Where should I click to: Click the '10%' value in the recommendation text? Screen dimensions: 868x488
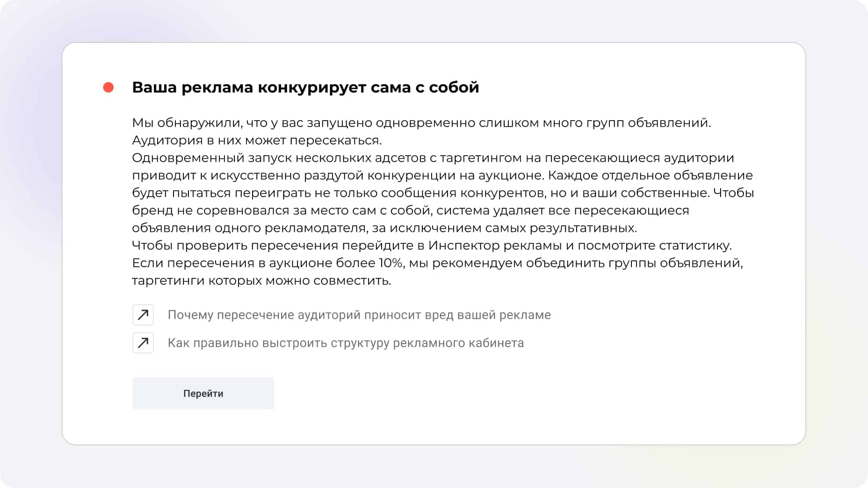point(391,263)
